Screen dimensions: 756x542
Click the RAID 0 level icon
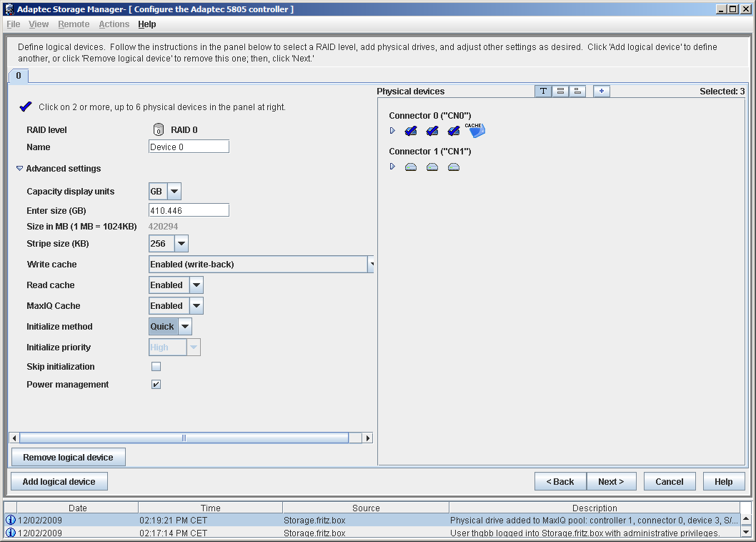point(158,130)
